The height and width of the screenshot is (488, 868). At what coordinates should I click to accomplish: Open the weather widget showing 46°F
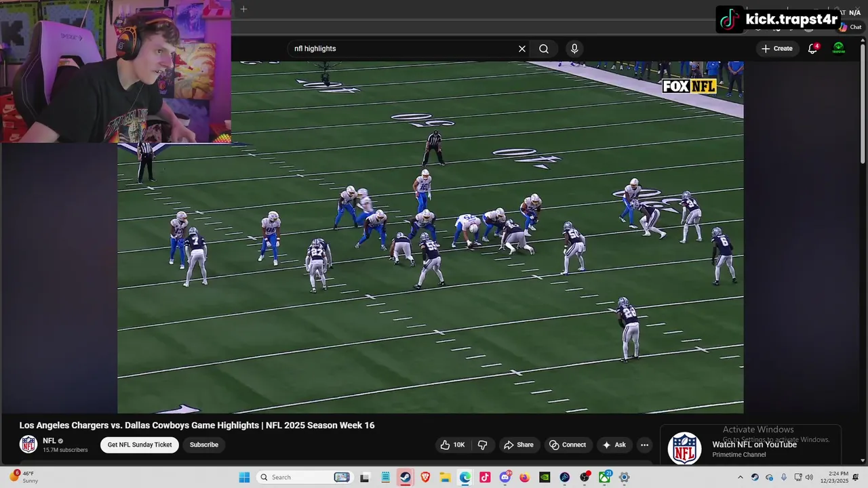22,477
